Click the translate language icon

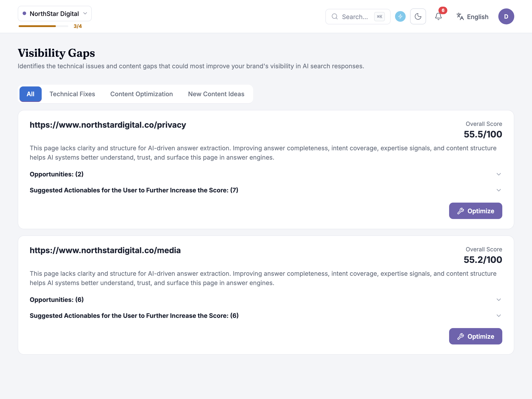(460, 17)
